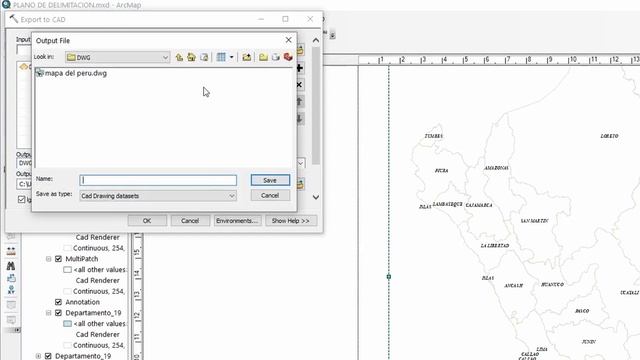Image resolution: width=640 pixels, height=360 pixels.
Task: Expand the left toolbar overflow arrow
Action: (x=17, y=330)
